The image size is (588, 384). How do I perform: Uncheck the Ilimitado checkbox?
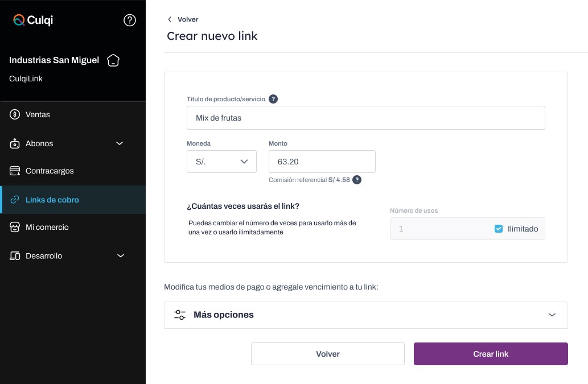pos(499,229)
